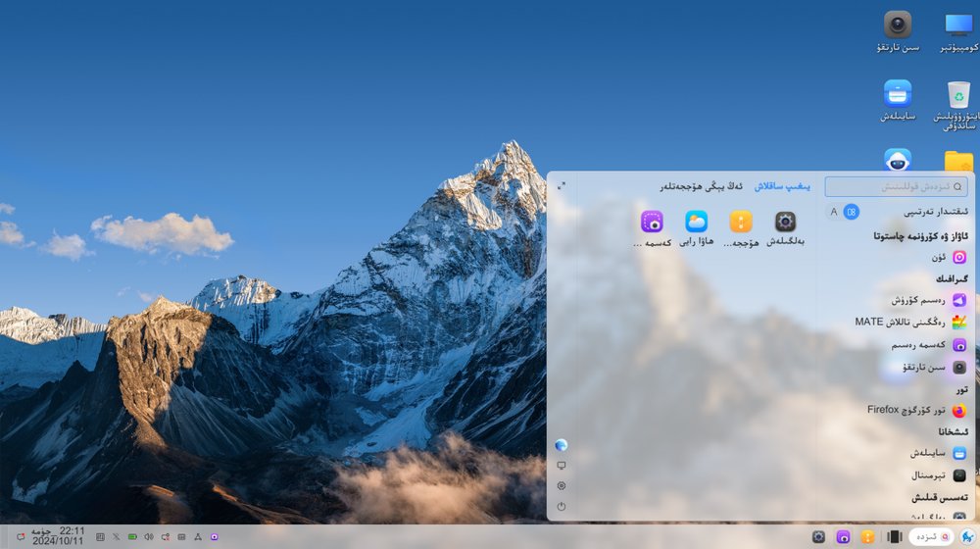The height and width of the screenshot is (549, 980).
Task: Open the start menu launcher in the taskbar
Action: coord(966,536)
